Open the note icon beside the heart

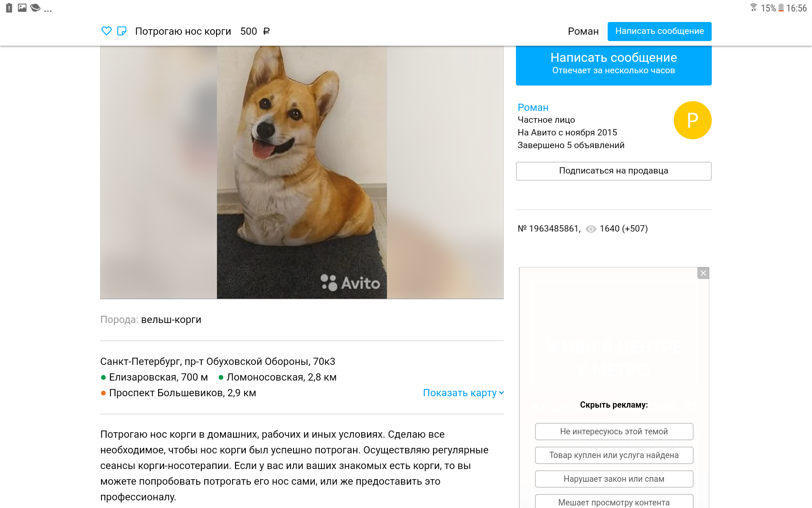[122, 31]
